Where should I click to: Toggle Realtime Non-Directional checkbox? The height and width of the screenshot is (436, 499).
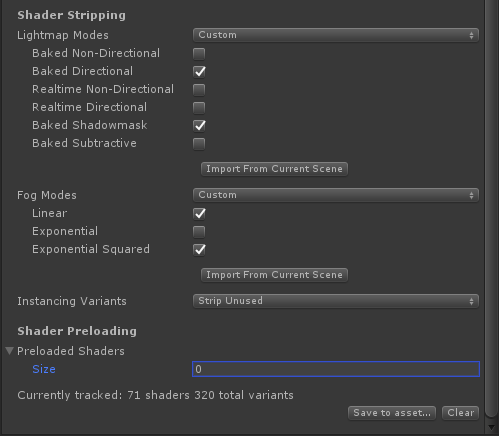[x=199, y=90]
